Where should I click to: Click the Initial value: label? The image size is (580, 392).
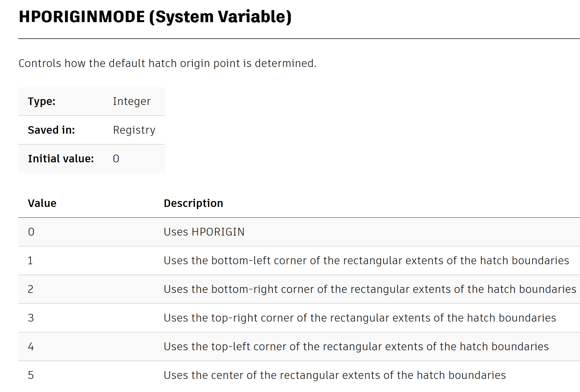coord(61,159)
